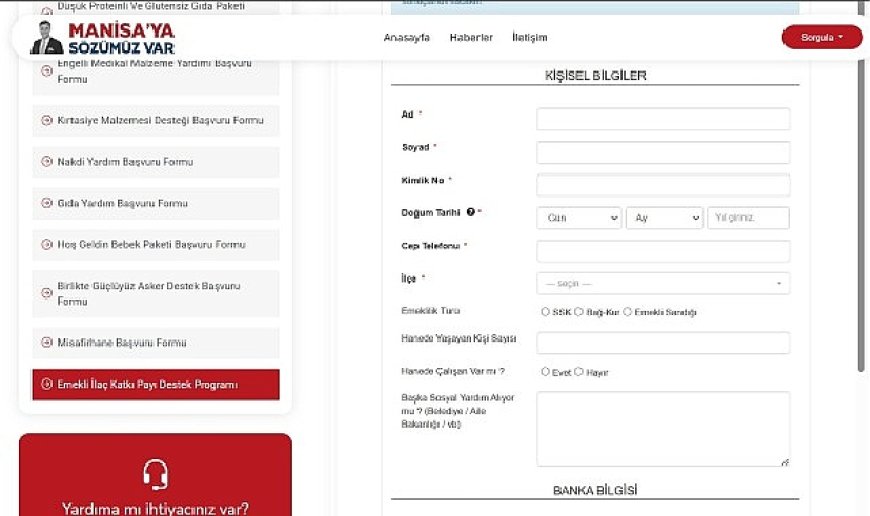Image resolution: width=870 pixels, height=516 pixels.
Task: Choose Evet for Hanede Çalışan Var mı
Action: click(x=545, y=372)
